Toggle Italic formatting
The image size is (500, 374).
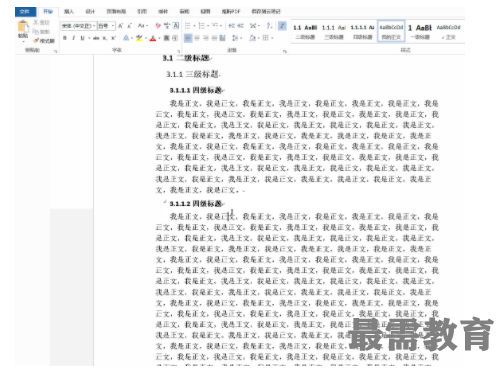point(73,38)
